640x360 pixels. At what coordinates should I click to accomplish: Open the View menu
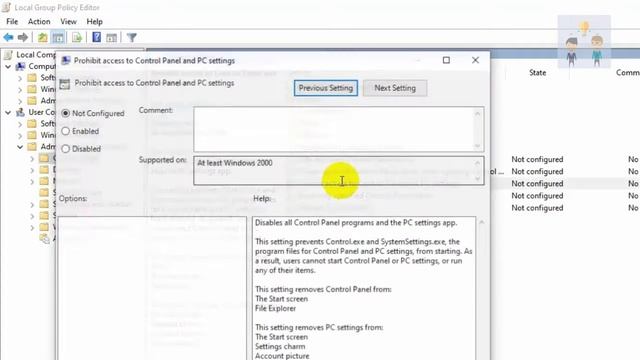click(68, 22)
